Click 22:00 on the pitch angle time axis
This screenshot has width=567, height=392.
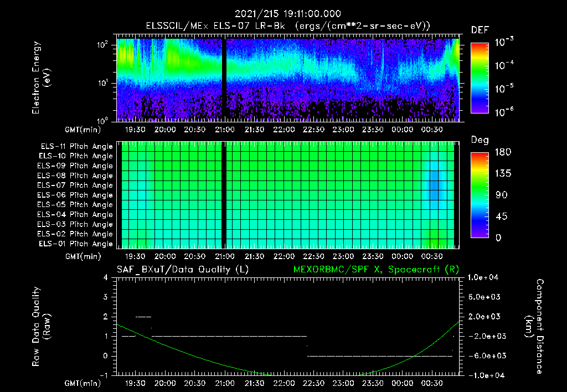pos(284,256)
